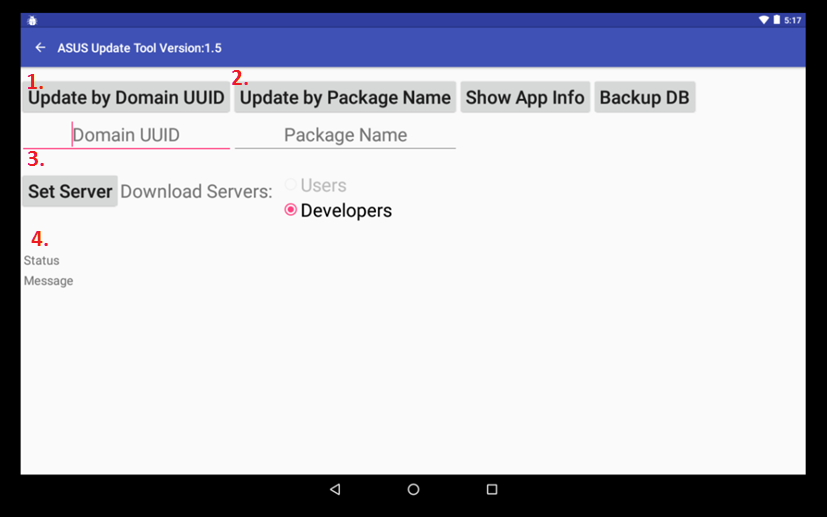Screen dimensions: 827x517
Task: Tap the back arrow in the app bar
Action: point(40,47)
